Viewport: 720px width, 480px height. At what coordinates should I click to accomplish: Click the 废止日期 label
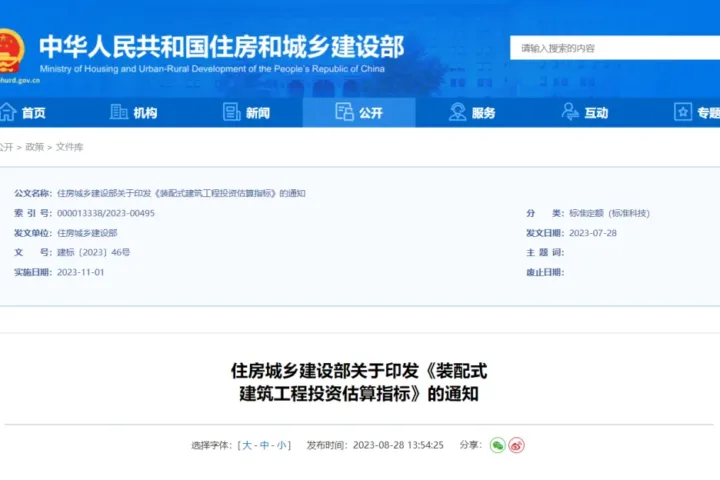[x=545, y=272]
